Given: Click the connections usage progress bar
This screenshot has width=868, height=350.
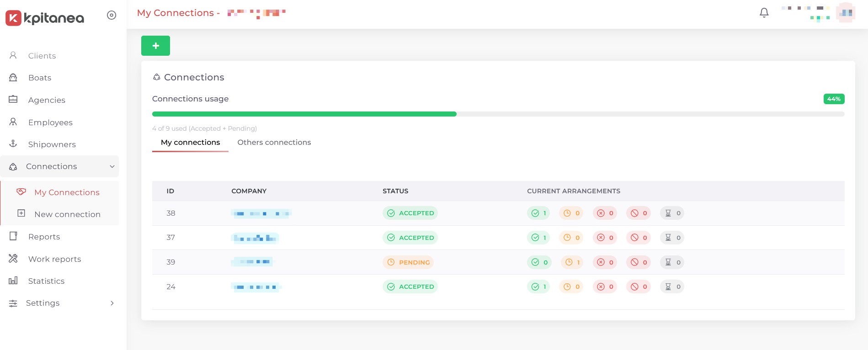Looking at the screenshot, I should click(498, 114).
